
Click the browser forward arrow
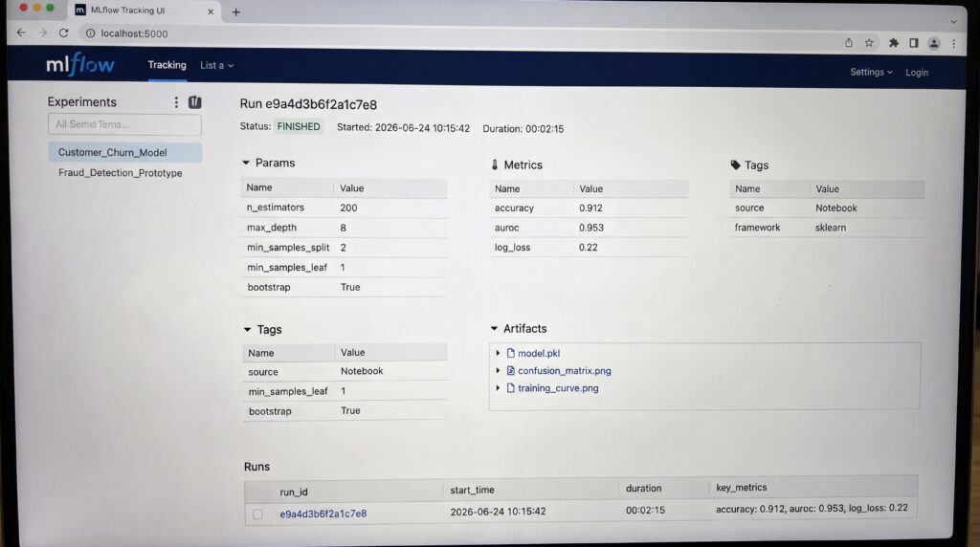(42, 33)
